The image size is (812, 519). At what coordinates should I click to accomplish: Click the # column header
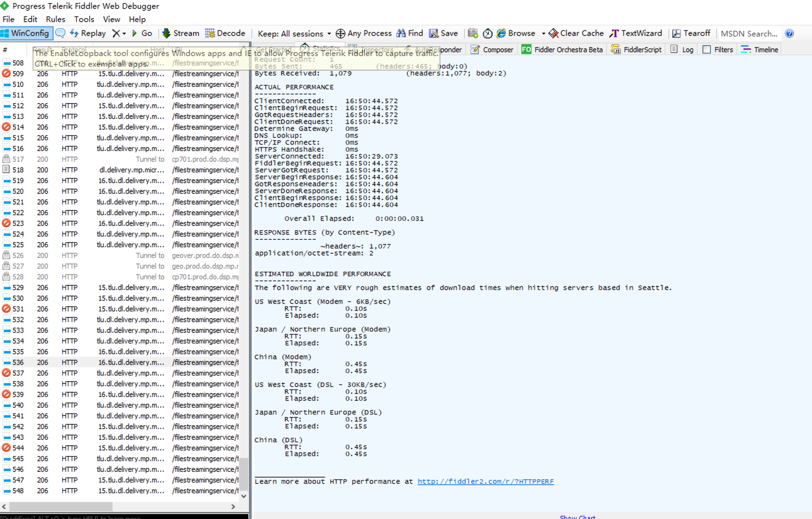click(5, 50)
